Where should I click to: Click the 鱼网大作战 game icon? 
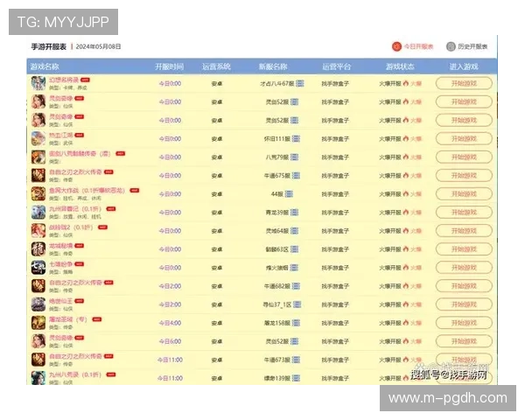[38, 193]
